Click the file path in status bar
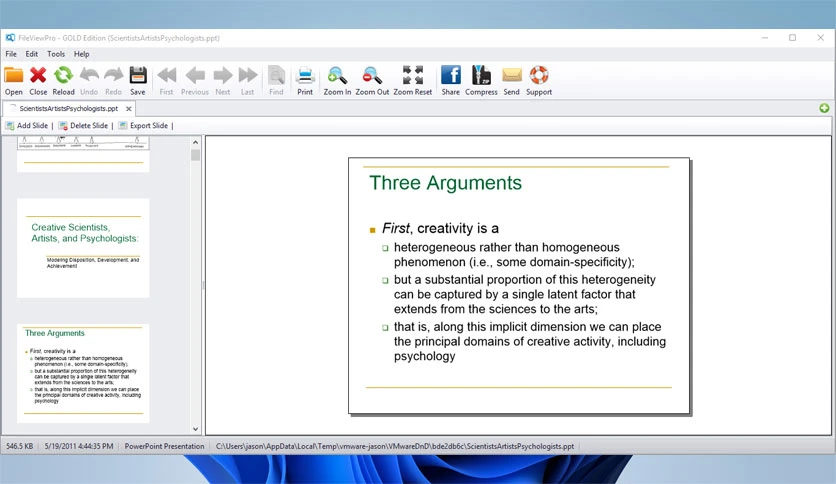The width and height of the screenshot is (836, 484). point(395,446)
